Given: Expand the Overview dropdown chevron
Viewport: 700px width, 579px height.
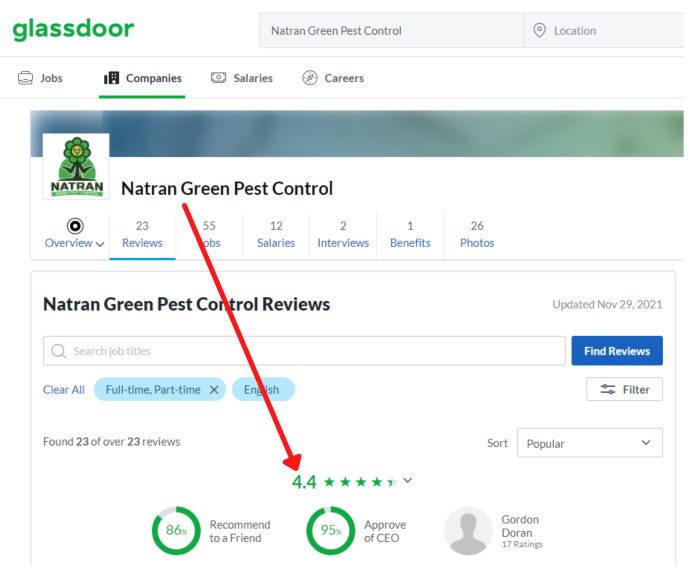Looking at the screenshot, I should 100,244.
